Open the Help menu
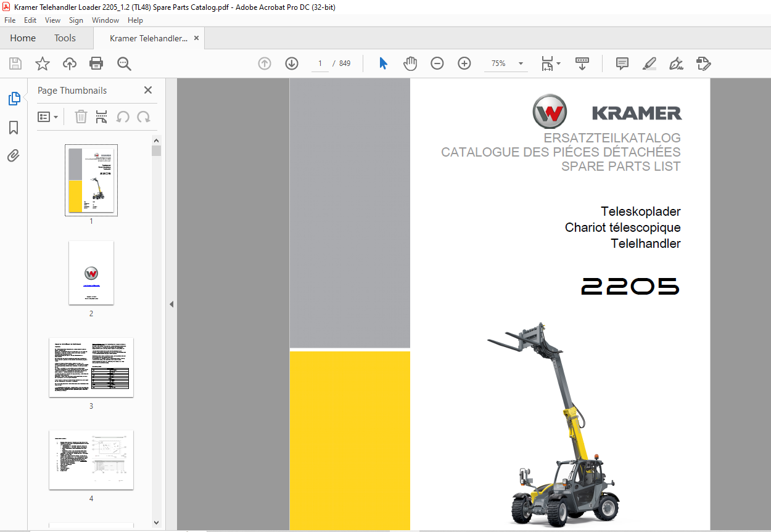Image resolution: width=771 pixels, height=532 pixels. point(135,20)
